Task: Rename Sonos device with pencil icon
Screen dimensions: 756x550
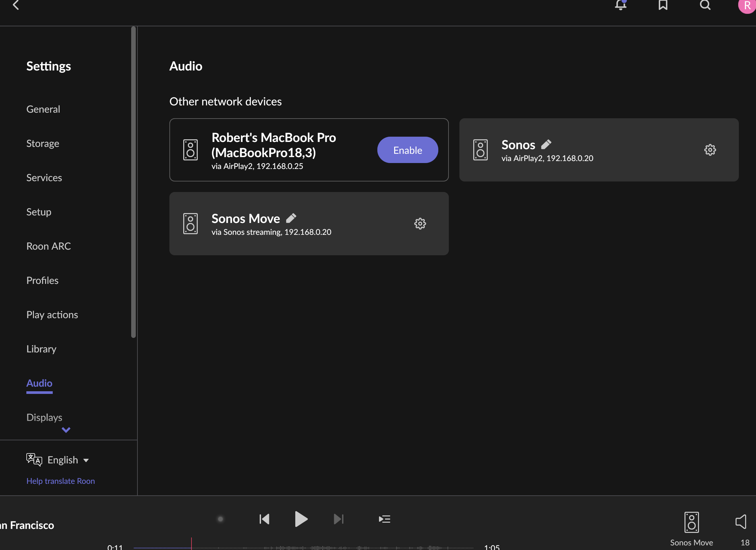Action: pyautogui.click(x=546, y=145)
